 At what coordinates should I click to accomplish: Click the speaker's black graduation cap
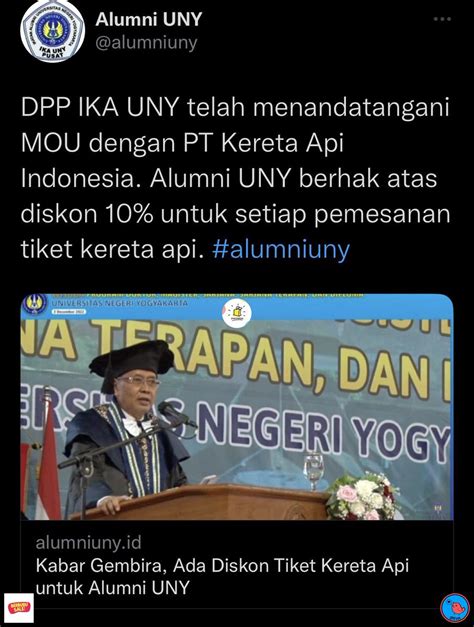[x=131, y=360]
